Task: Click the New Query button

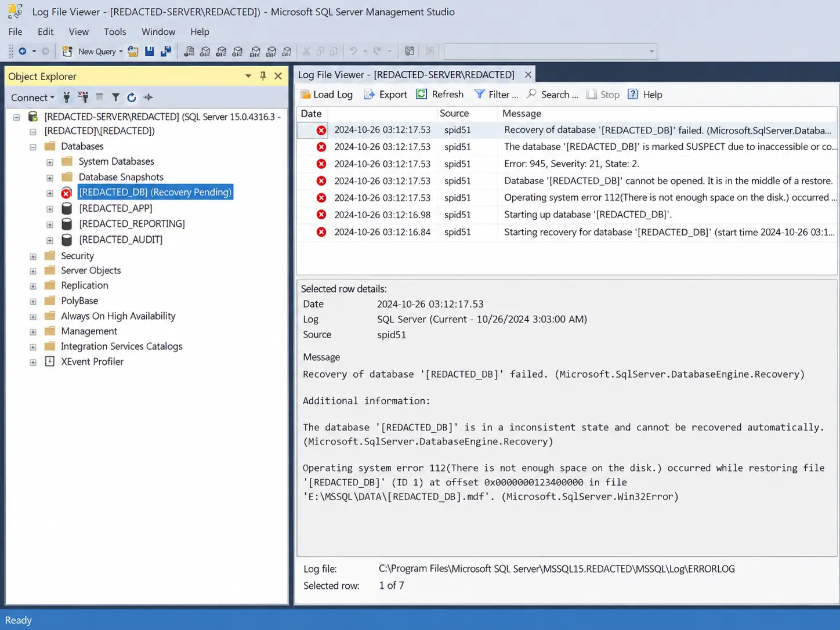Action: (x=89, y=51)
